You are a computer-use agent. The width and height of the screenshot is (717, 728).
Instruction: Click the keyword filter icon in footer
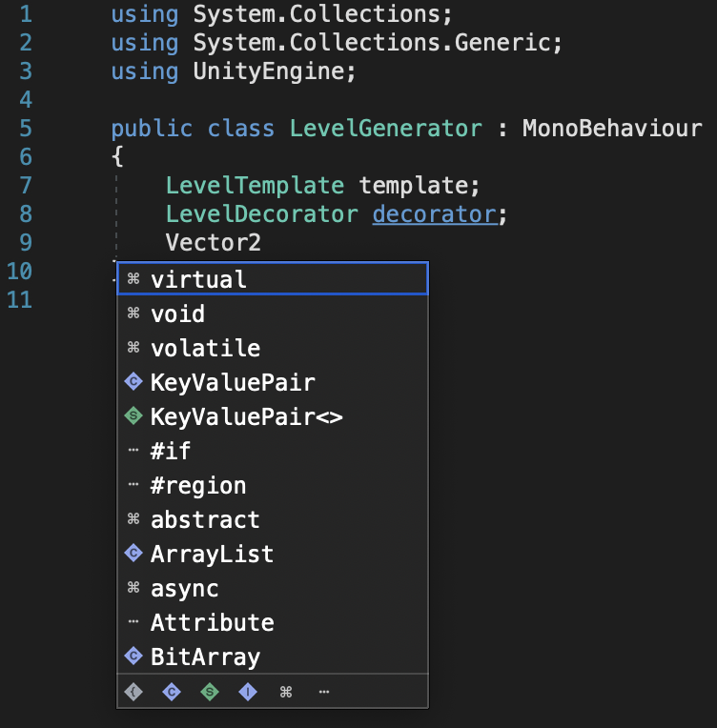286,692
